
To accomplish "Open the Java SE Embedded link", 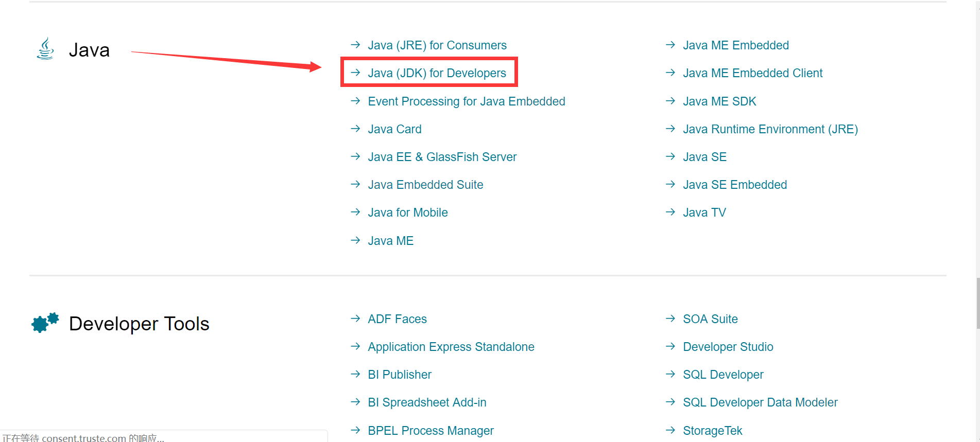I will pos(735,185).
